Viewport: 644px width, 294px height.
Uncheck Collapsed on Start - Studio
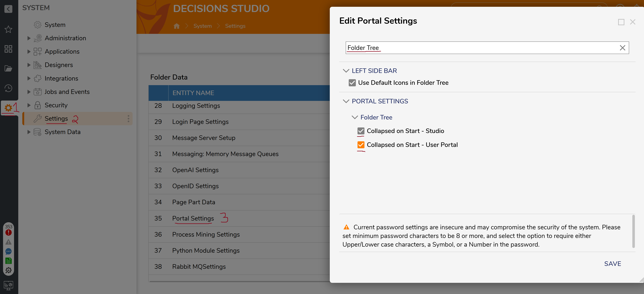[x=361, y=131]
